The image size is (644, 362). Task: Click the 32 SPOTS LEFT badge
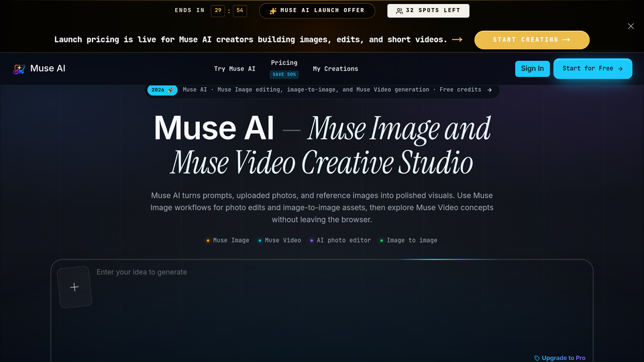pyautogui.click(x=428, y=11)
